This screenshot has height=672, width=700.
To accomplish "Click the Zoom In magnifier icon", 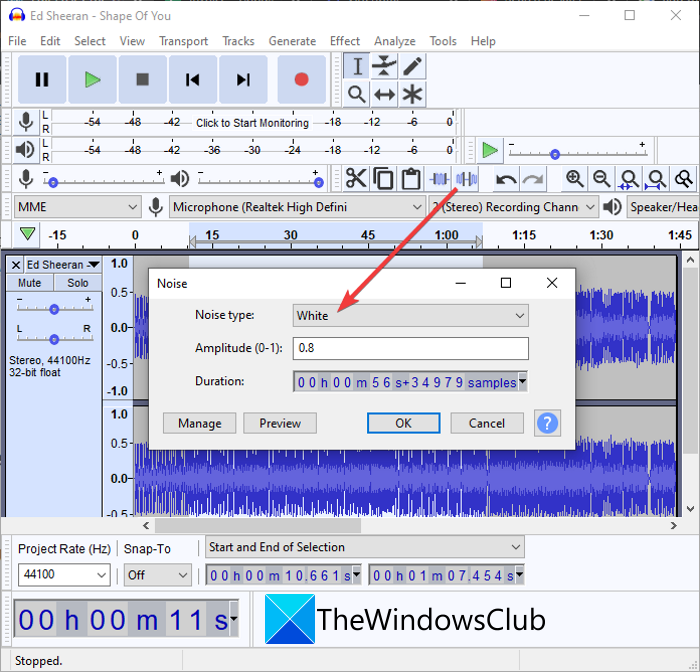I will pos(575,179).
